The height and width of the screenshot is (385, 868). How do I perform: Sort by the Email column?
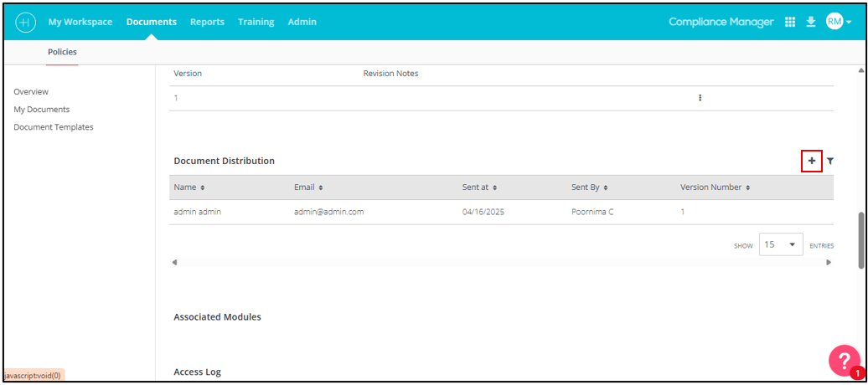click(x=309, y=187)
